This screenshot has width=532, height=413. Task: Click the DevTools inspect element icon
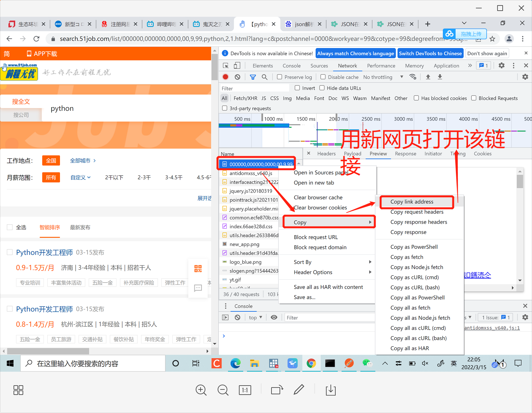pyautogui.click(x=226, y=65)
